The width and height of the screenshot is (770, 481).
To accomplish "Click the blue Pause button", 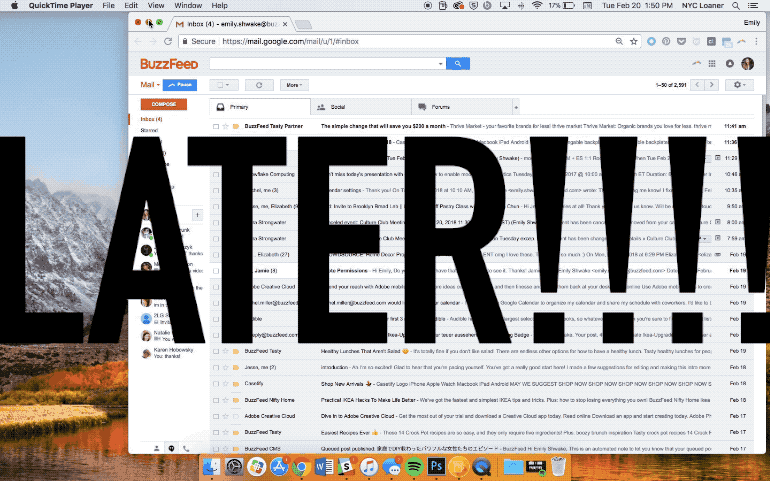I will 180,85.
